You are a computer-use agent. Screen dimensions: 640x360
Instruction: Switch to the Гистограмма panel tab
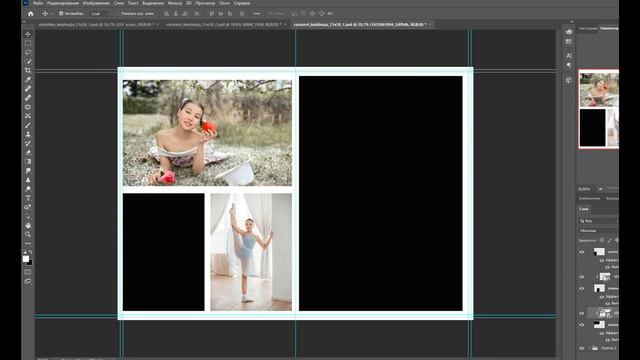click(588, 29)
